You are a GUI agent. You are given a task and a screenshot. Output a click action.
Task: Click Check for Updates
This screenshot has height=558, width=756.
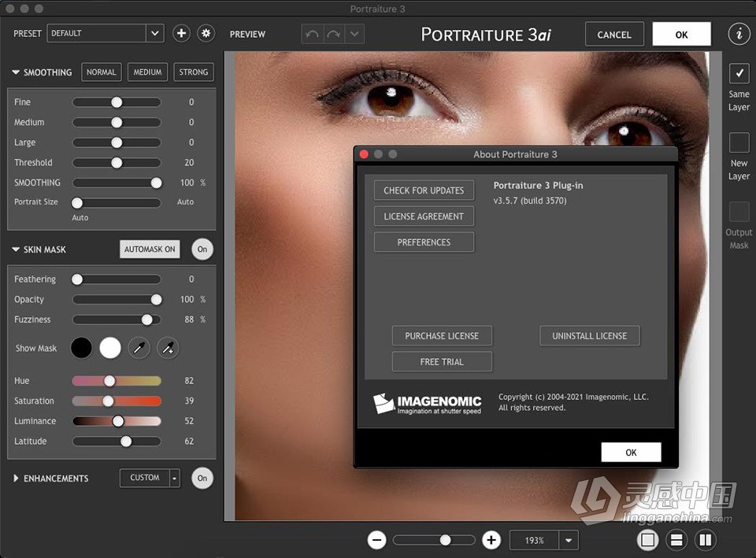click(x=424, y=190)
